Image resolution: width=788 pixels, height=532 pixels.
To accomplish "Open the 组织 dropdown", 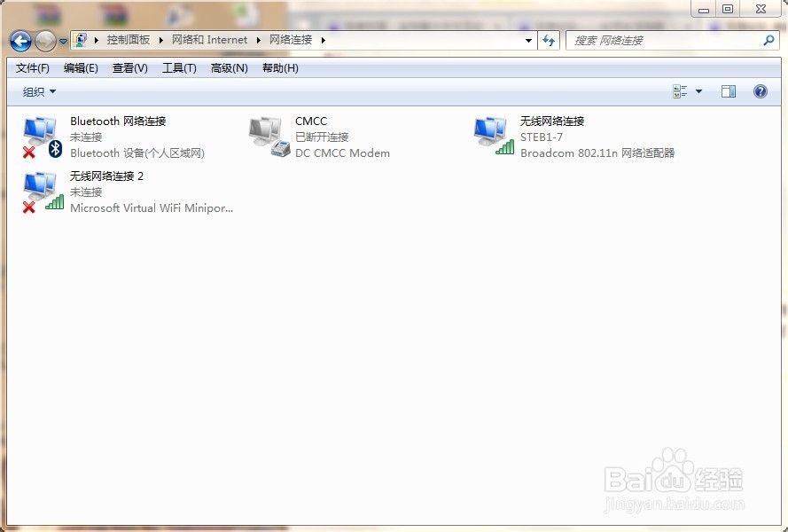I will [x=38, y=91].
